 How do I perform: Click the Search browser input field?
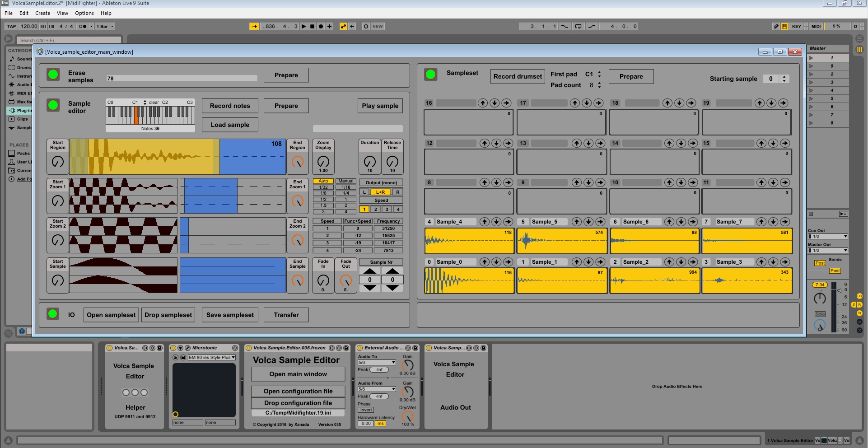click(69, 40)
